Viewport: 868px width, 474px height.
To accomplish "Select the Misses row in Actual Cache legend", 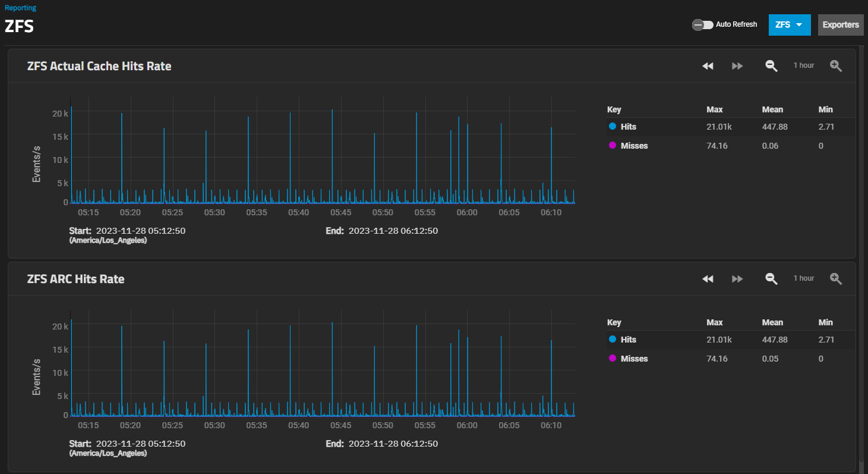I will tap(731, 146).
